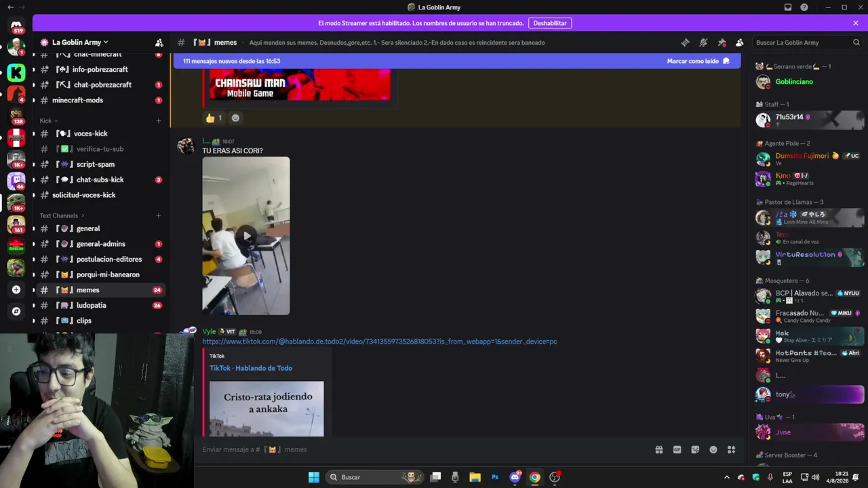The image size is (868, 488).
Task: Open the inbox icon in title bar
Action: pos(788,7)
